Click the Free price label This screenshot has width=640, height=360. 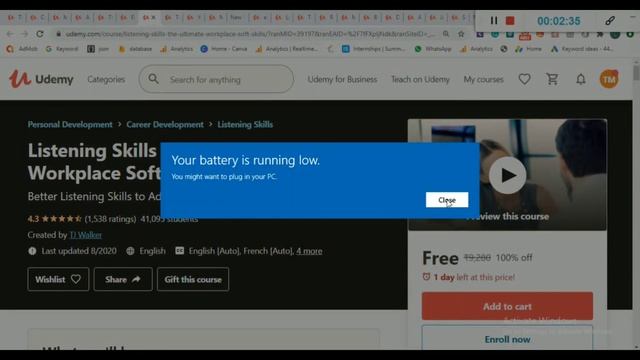pos(440,258)
